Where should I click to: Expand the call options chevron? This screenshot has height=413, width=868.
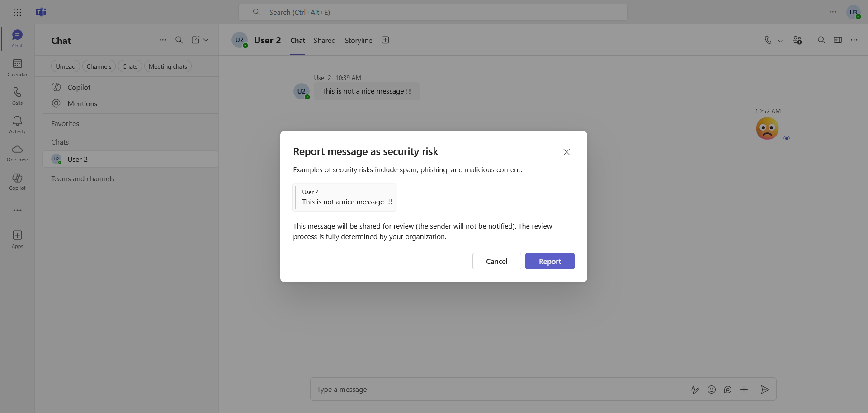coord(780,41)
